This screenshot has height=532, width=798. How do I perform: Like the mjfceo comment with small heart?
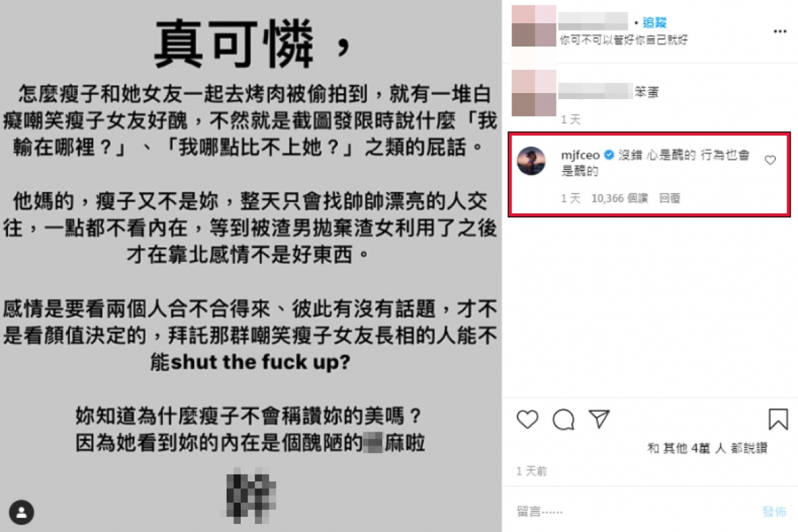coord(770,160)
